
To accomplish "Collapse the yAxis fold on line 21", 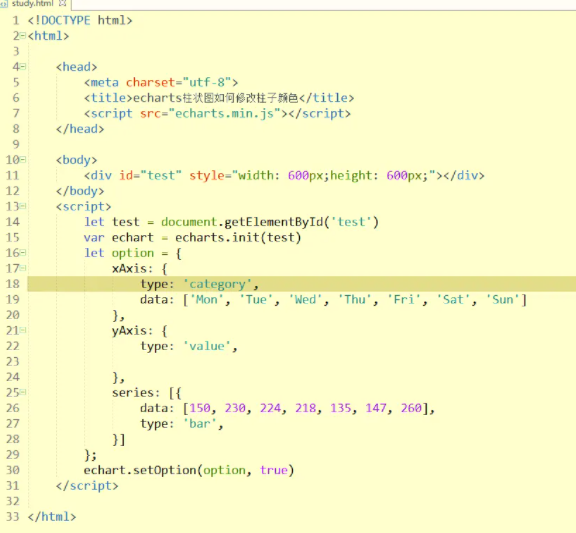I will pos(23,330).
